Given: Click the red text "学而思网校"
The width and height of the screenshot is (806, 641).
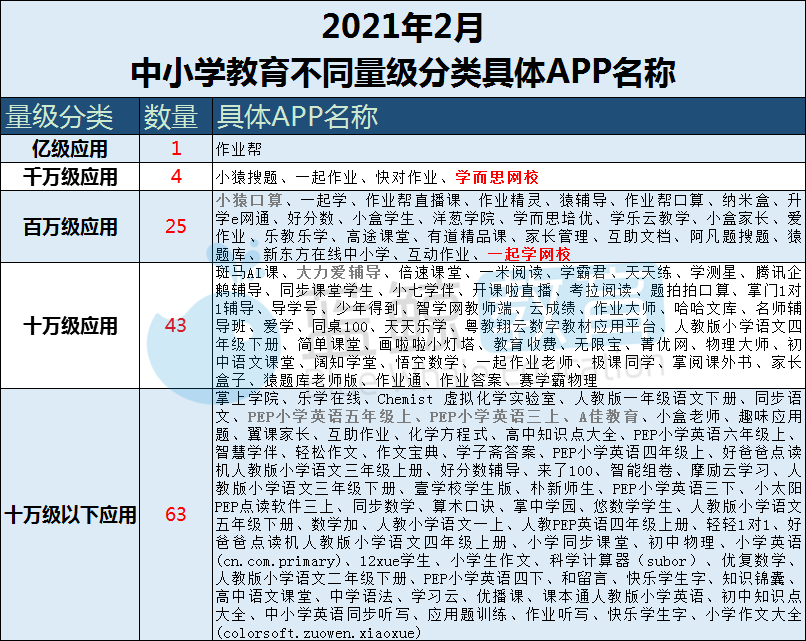Looking at the screenshot, I should [497, 177].
